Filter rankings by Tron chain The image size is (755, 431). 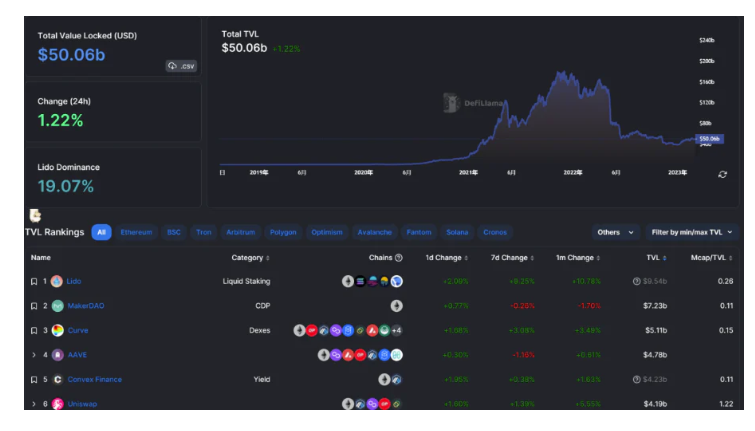(x=204, y=232)
